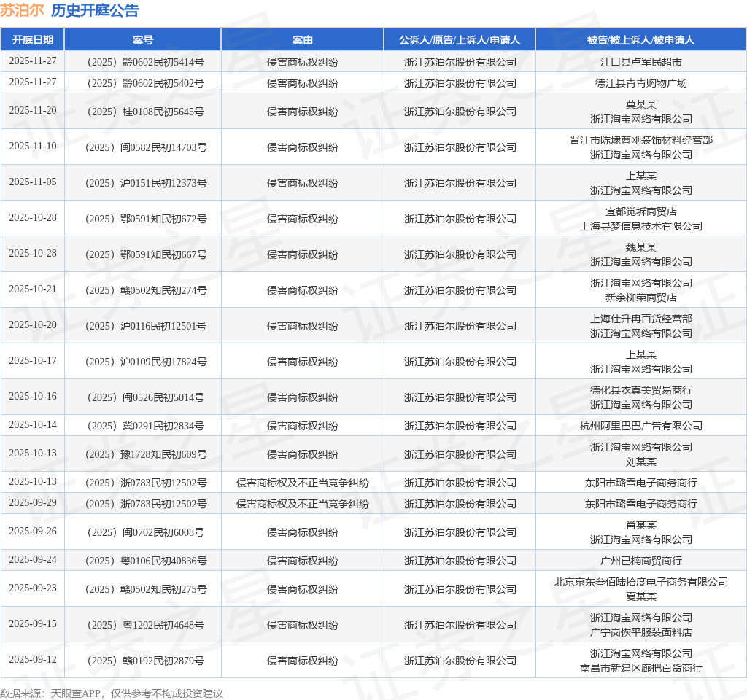The image size is (747, 700).
Task: Click the date 2025-09-24
Action: 32,559
